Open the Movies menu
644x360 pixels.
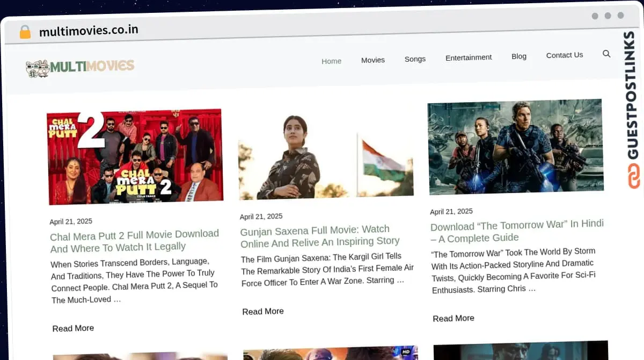point(373,60)
